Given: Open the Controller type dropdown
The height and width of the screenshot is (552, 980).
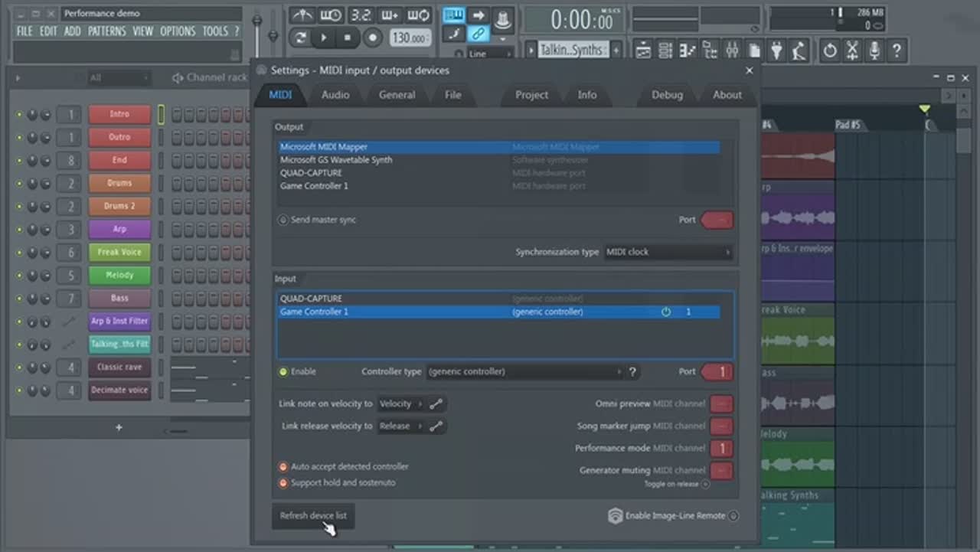Looking at the screenshot, I should coord(524,372).
